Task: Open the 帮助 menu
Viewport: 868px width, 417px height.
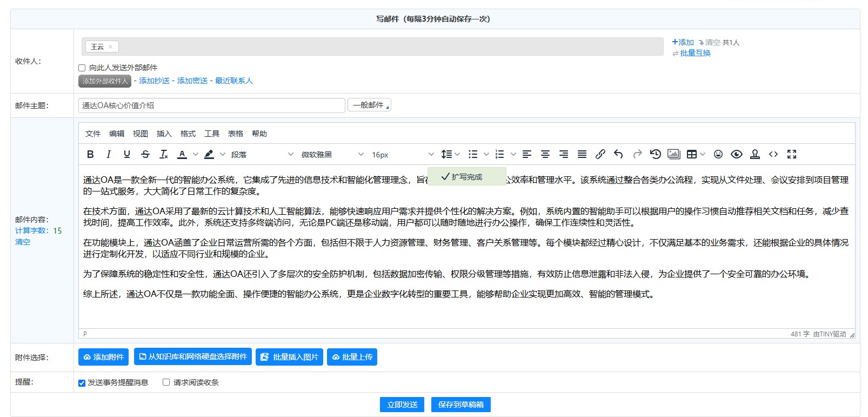Action: (x=259, y=134)
